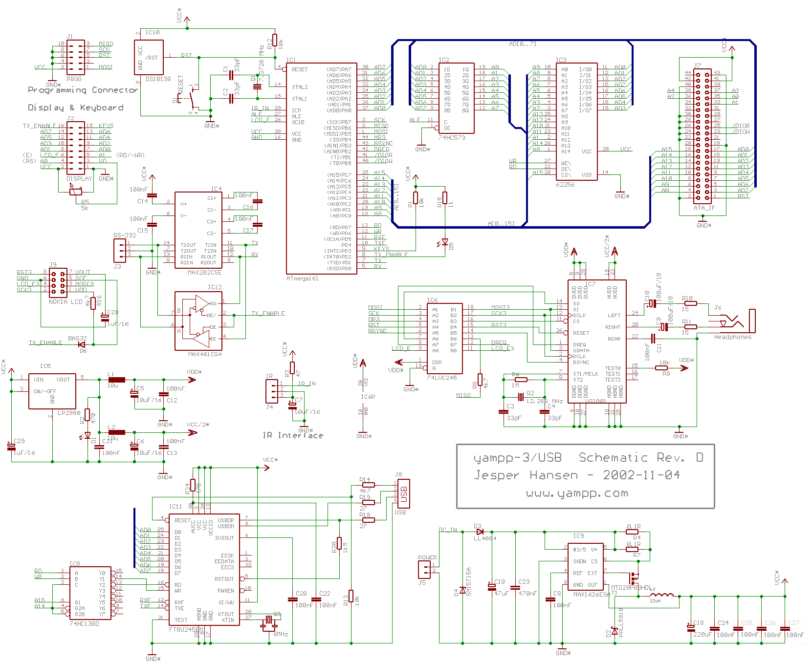Select the MAX481CSA part label
Screen dimensions: 812x663
click(205, 354)
